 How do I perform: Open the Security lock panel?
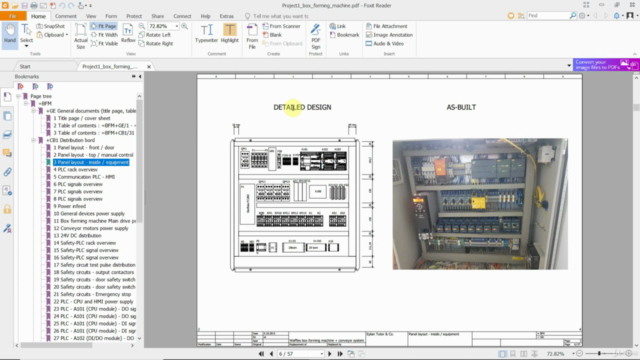[x=7, y=209]
